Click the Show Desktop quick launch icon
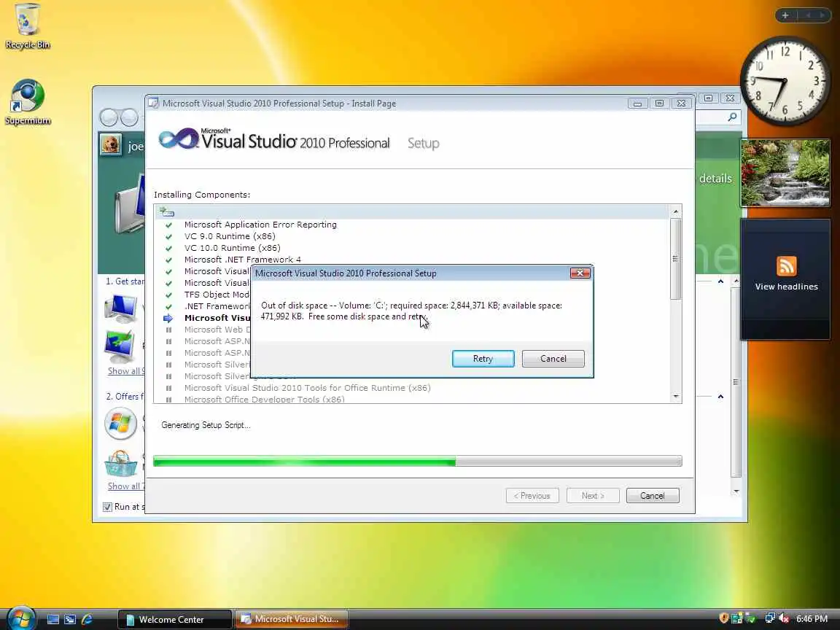 (x=53, y=619)
